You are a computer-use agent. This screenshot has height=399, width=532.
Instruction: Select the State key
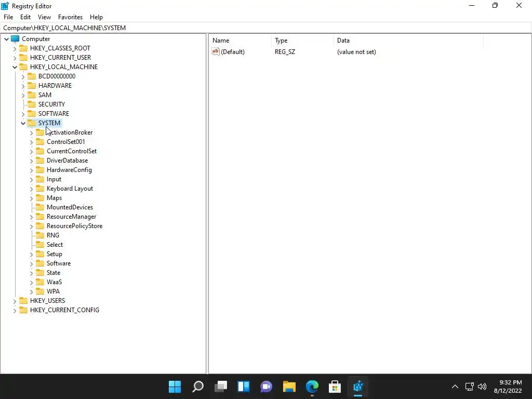[x=54, y=273]
